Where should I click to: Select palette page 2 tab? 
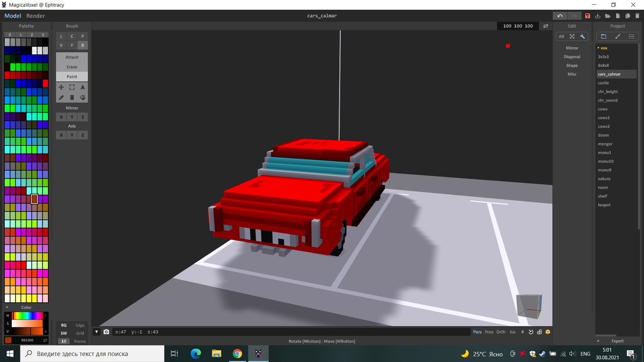(32, 34)
